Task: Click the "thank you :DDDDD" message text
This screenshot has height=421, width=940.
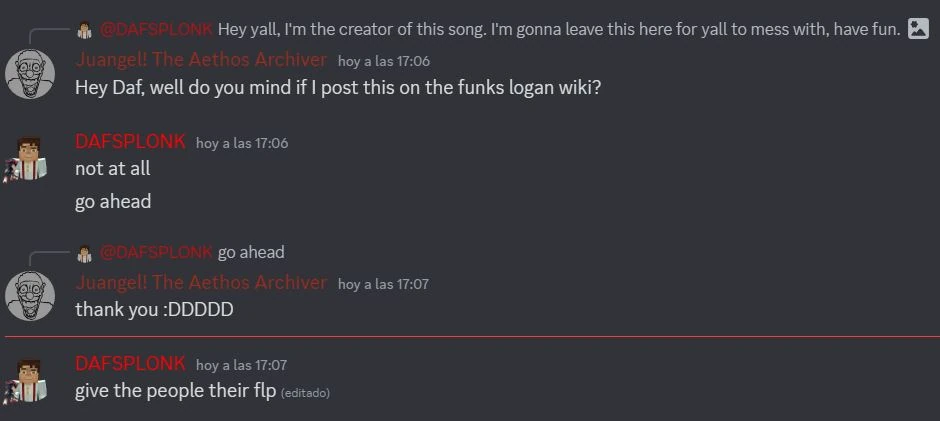Action: pos(154,310)
